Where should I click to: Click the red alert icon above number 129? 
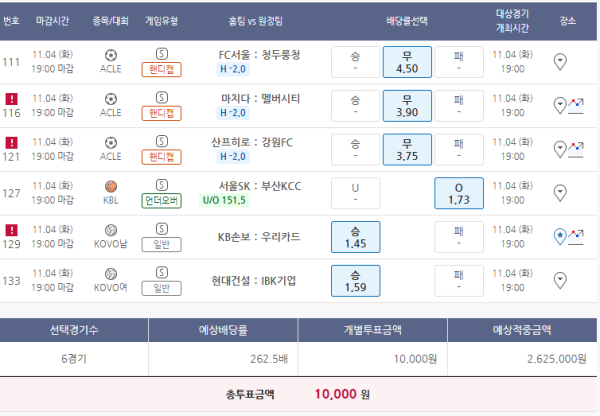click(12, 230)
